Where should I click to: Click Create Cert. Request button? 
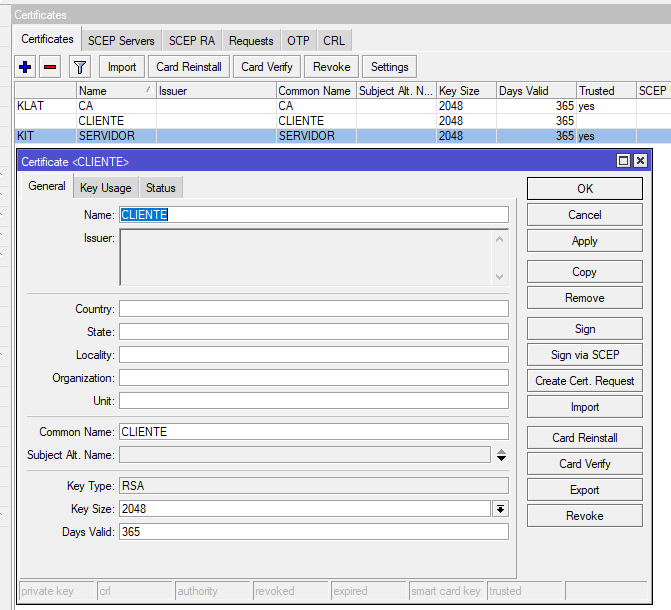[585, 381]
